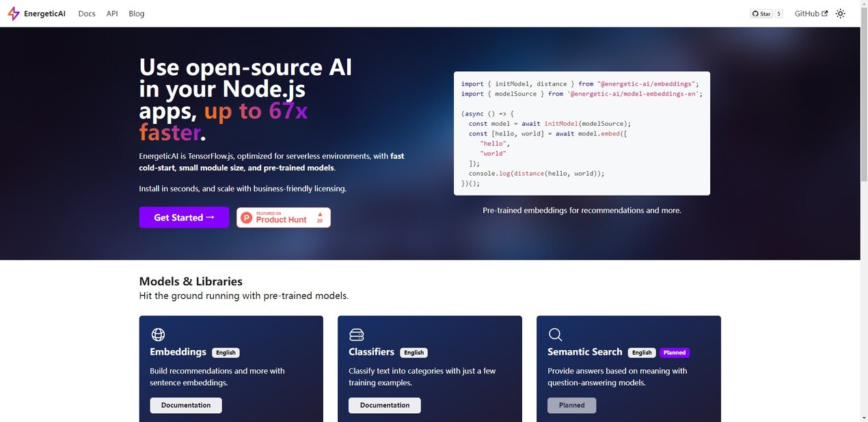
Task: Click the English badge beside Embeddings
Action: (226, 353)
